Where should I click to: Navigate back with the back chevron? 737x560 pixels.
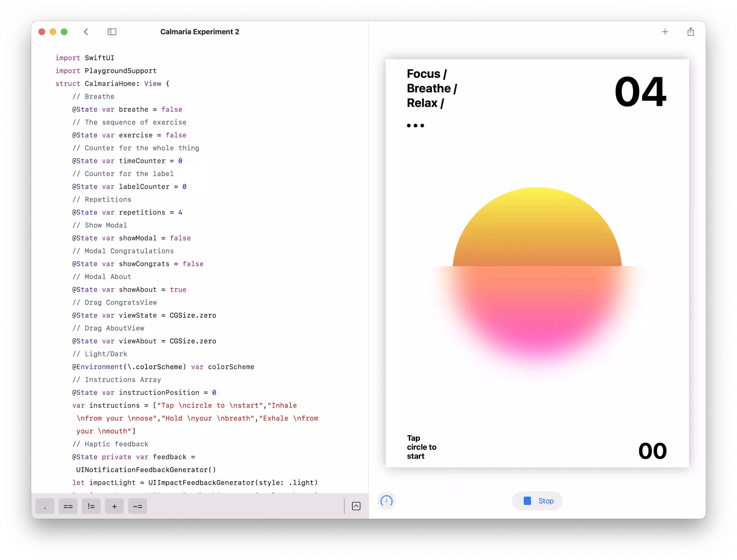pos(86,32)
